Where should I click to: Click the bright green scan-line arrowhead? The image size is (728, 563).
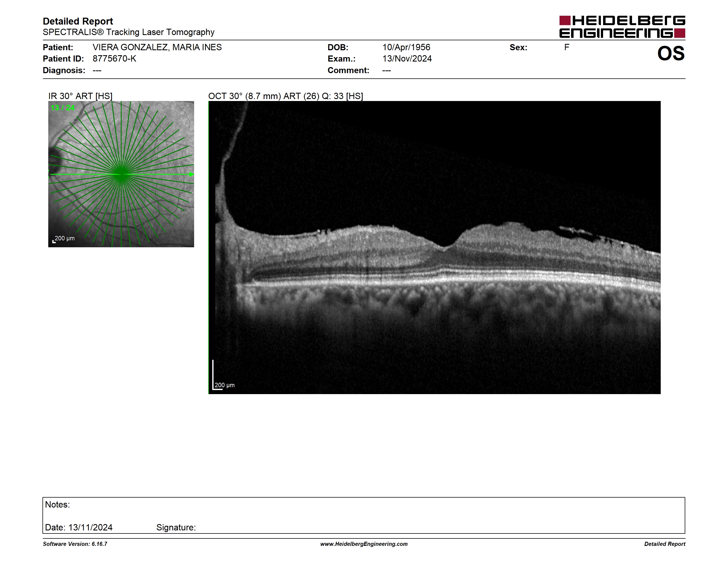(191, 174)
